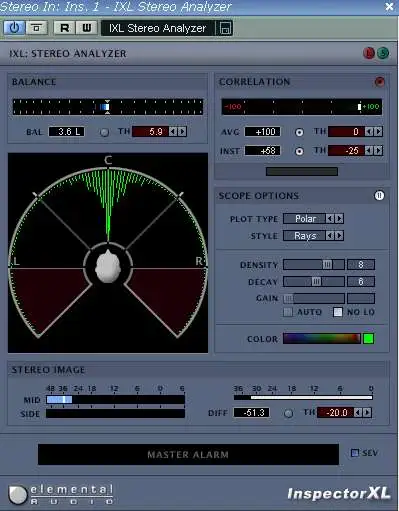Image resolution: width=399 pixels, height=511 pixels.
Task: Open the preset save disk icon
Action: point(225,28)
